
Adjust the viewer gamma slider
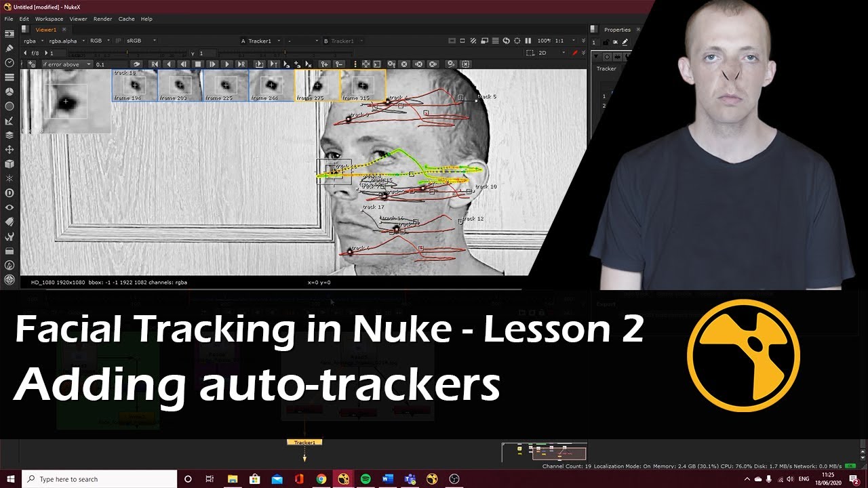pyautogui.click(x=285, y=53)
